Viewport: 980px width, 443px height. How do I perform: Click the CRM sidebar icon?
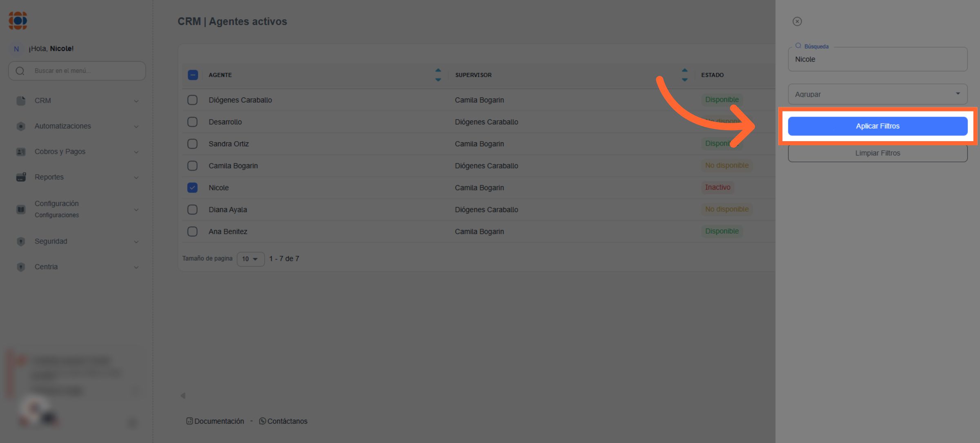(21, 101)
